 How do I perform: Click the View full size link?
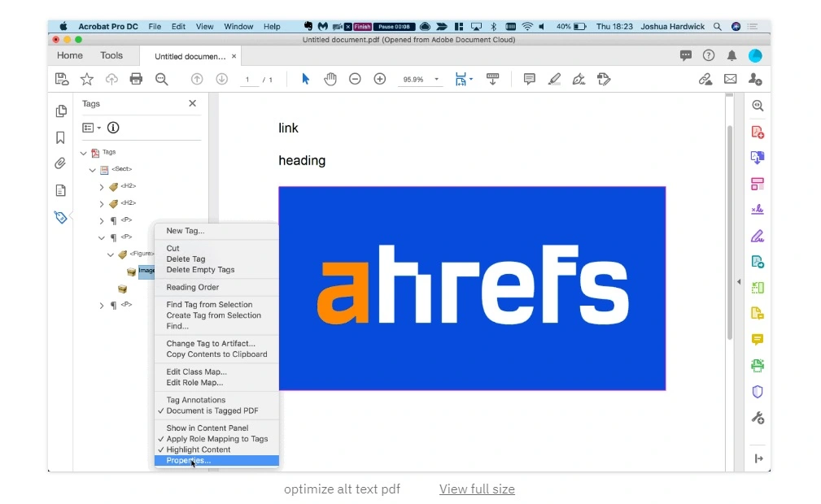[x=477, y=489]
